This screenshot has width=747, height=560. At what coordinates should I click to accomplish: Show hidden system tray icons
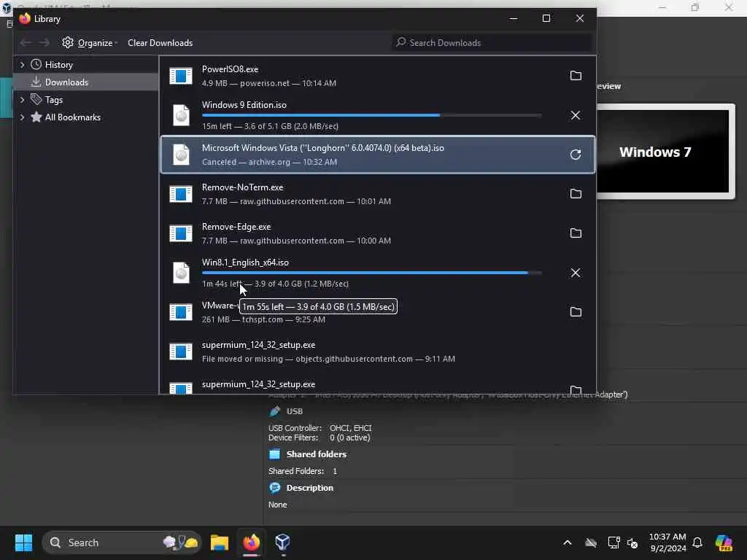click(x=568, y=542)
